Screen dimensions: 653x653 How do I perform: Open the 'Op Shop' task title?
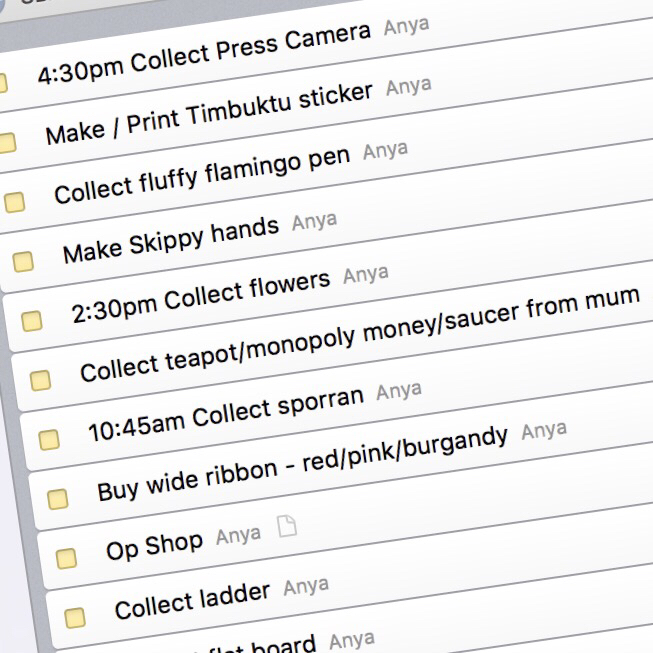click(x=155, y=546)
